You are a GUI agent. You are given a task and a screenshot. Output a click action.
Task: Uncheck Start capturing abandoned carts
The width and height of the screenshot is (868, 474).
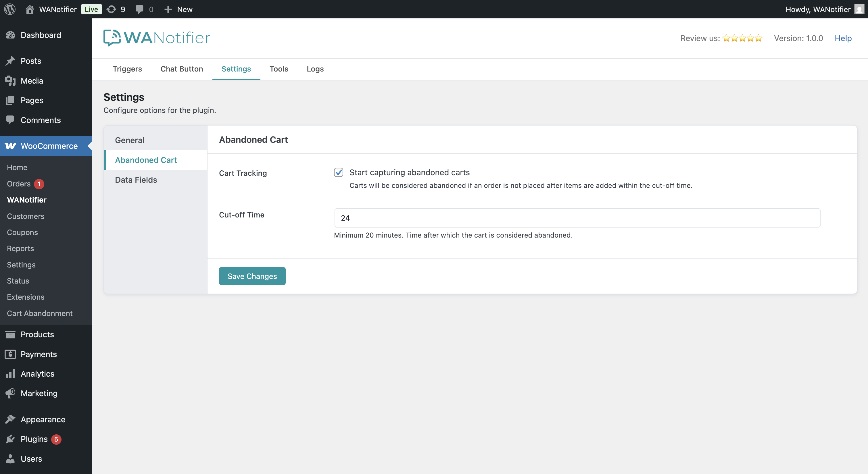tap(338, 172)
